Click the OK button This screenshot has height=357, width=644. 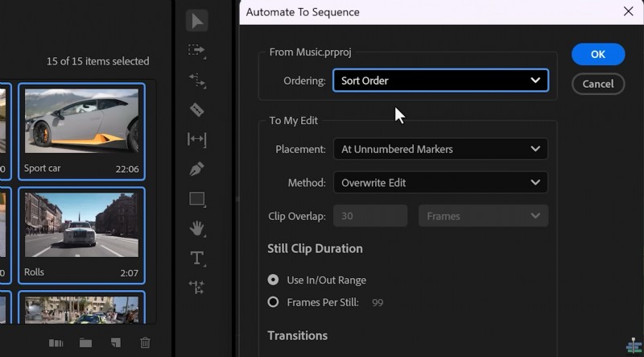coord(598,54)
